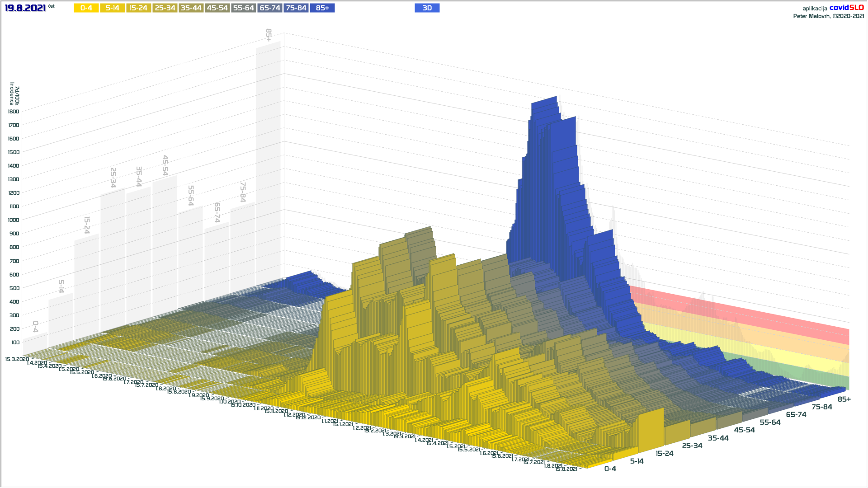Click the date 19.8.2021 at top left

(25, 8)
